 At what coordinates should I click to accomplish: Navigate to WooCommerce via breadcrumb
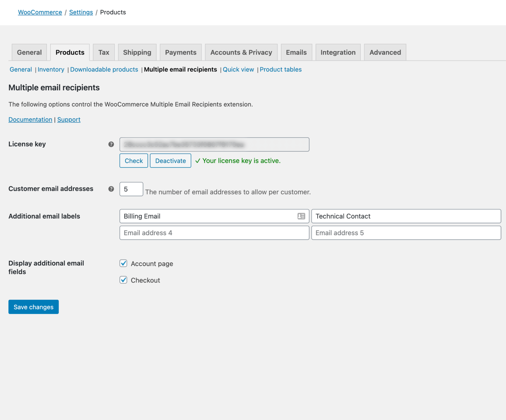(40, 12)
